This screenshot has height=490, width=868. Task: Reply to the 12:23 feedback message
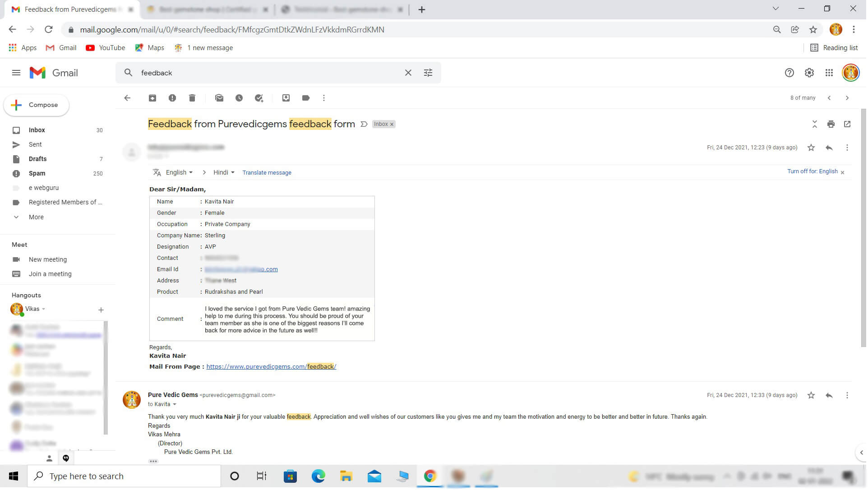[829, 148]
